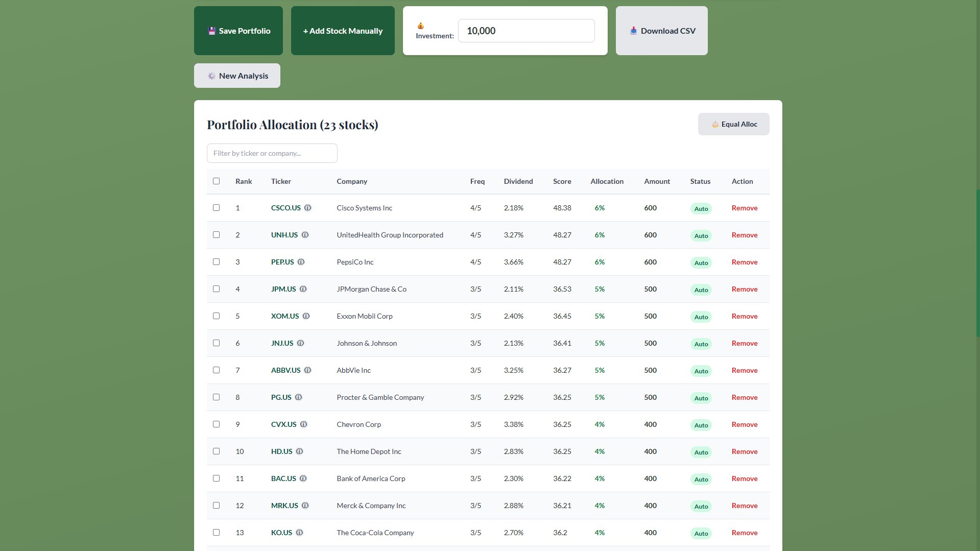980x551 pixels.
Task: Remove Bank of America Corp from portfolio
Action: tap(744, 478)
